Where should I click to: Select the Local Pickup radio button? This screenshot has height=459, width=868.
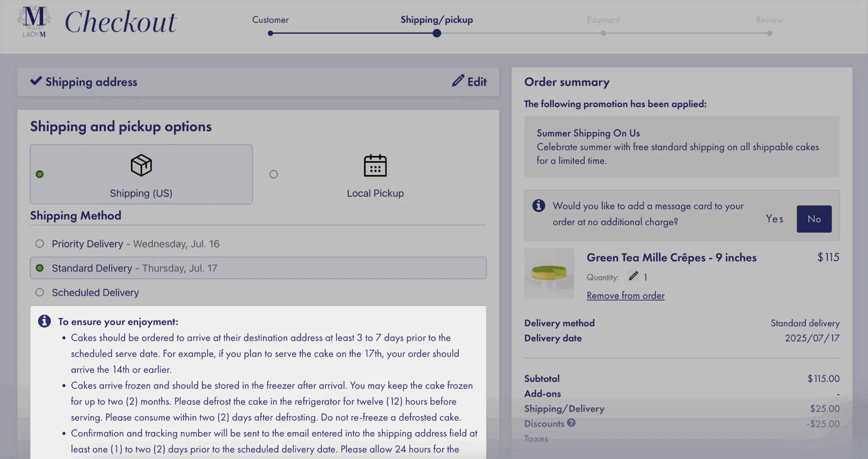pos(273,174)
